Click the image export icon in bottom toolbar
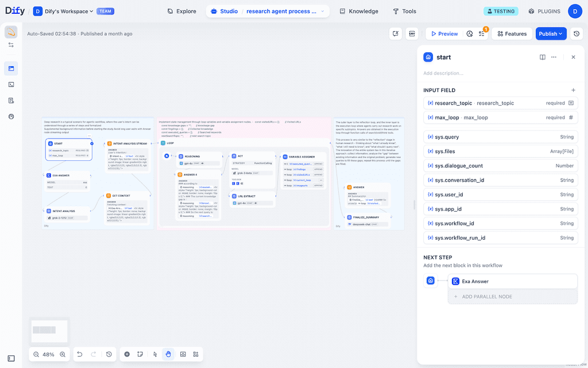 click(182, 354)
